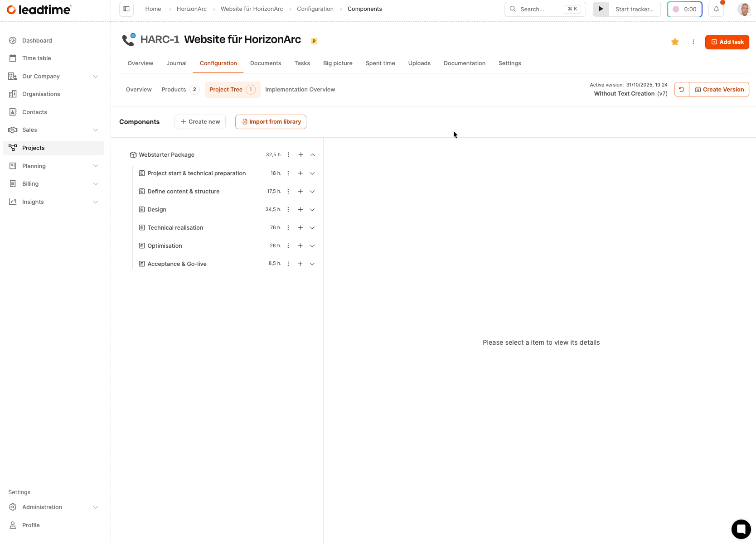Unfavorite project via the star icon
Screen dimensions: 756x544
coord(675,42)
